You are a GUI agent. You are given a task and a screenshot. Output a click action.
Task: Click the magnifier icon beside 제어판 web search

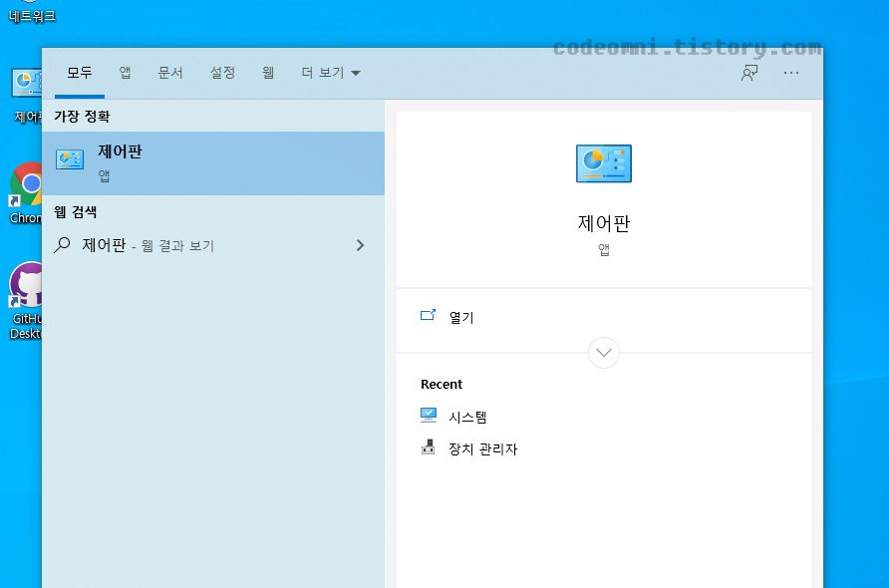coord(62,245)
